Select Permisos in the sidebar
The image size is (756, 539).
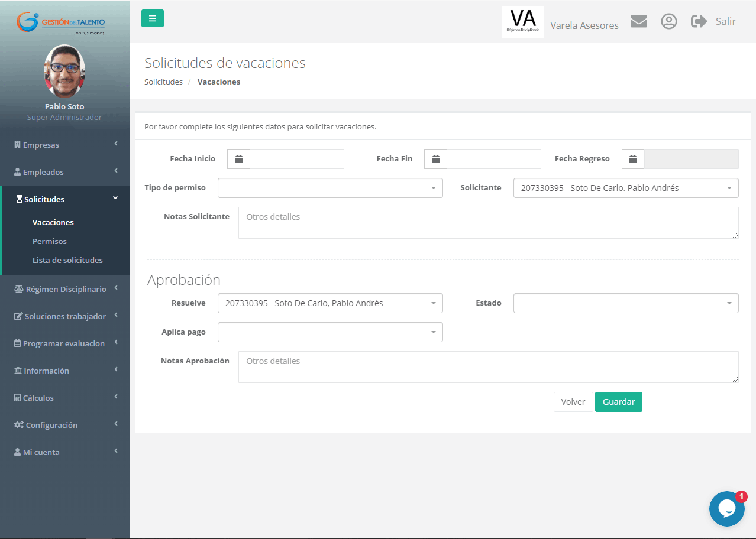(50, 241)
